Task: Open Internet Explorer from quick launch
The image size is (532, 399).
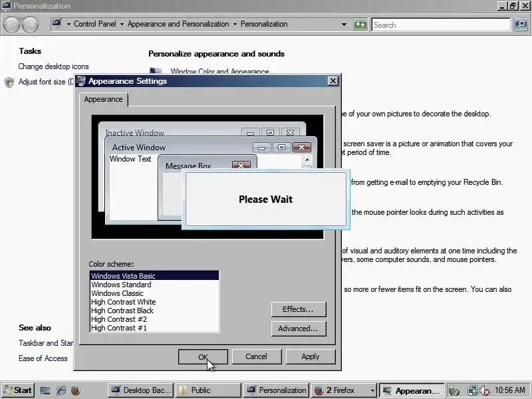Action: [x=61, y=390]
